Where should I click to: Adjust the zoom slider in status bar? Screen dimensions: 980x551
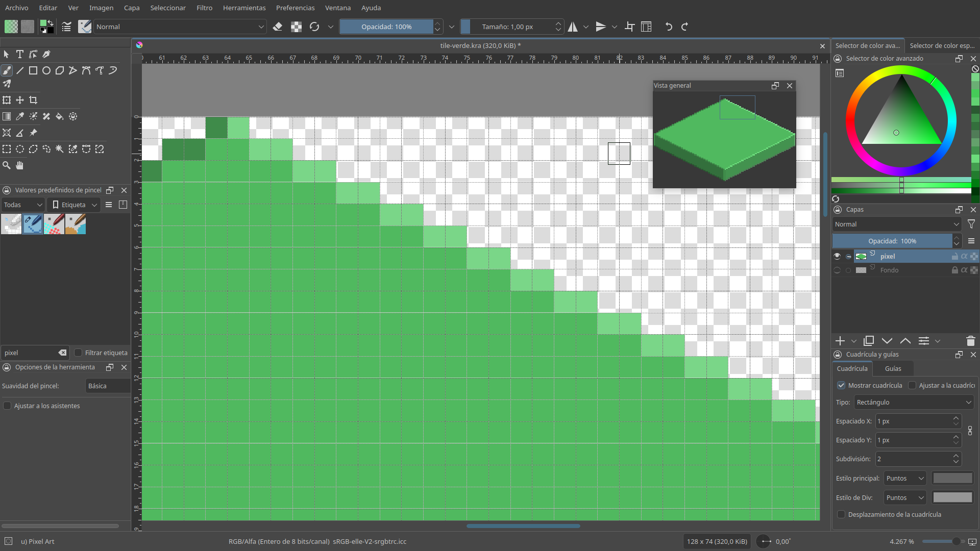coord(942,541)
